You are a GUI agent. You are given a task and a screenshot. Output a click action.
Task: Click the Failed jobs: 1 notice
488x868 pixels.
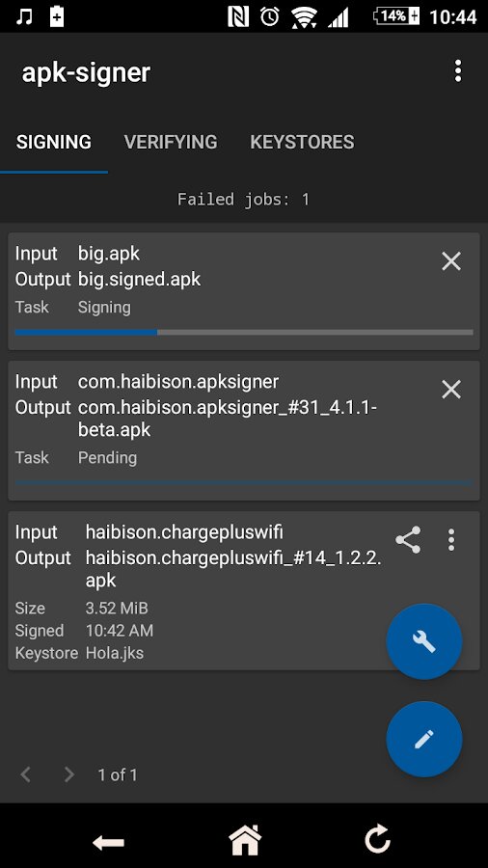[243, 200]
